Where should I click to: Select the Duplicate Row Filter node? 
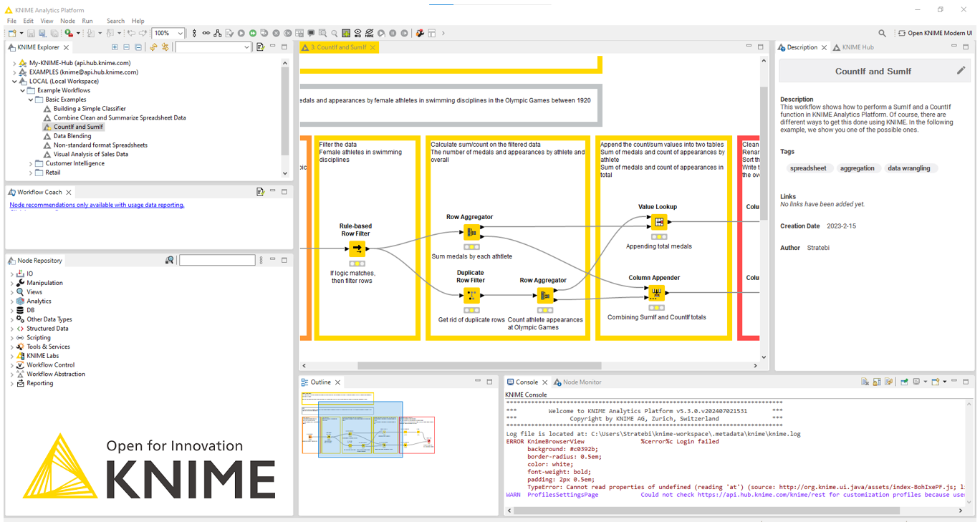[471, 295]
